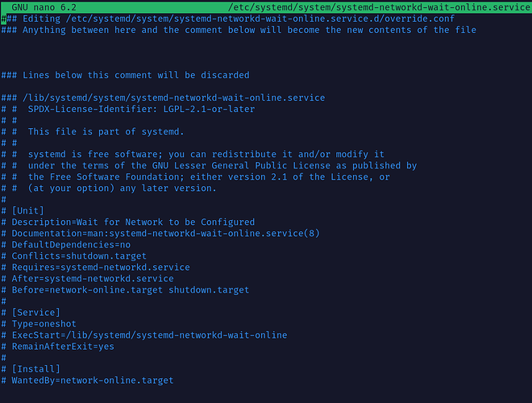Click the ExecStart= line
Screen dimensions: 532x403
(149, 334)
